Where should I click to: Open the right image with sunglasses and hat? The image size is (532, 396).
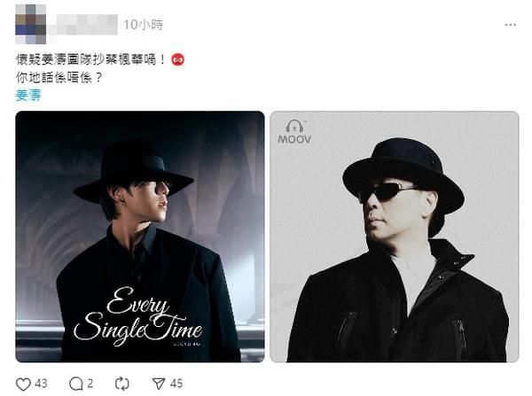[395, 237]
